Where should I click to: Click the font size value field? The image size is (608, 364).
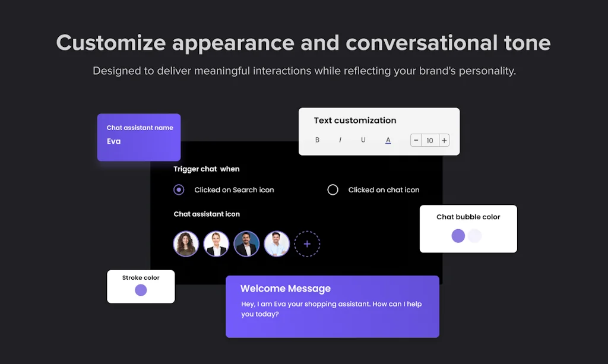pos(430,140)
